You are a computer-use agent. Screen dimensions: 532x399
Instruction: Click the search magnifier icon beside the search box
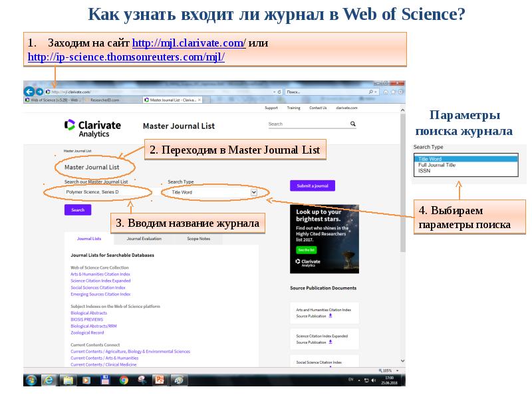(x=354, y=124)
